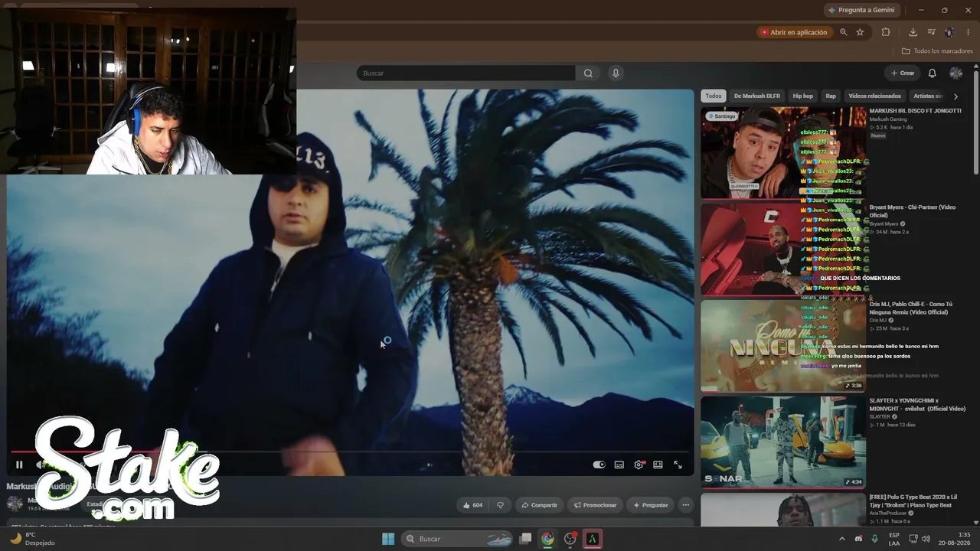Select the Artistas chip
Viewport: 980px width, 551px height.
click(x=928, y=96)
